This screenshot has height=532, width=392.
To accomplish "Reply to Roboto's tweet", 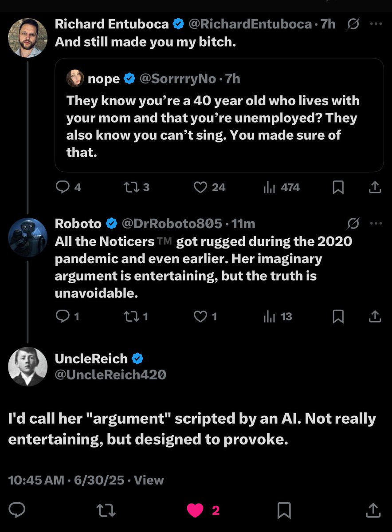I will [x=62, y=316].
